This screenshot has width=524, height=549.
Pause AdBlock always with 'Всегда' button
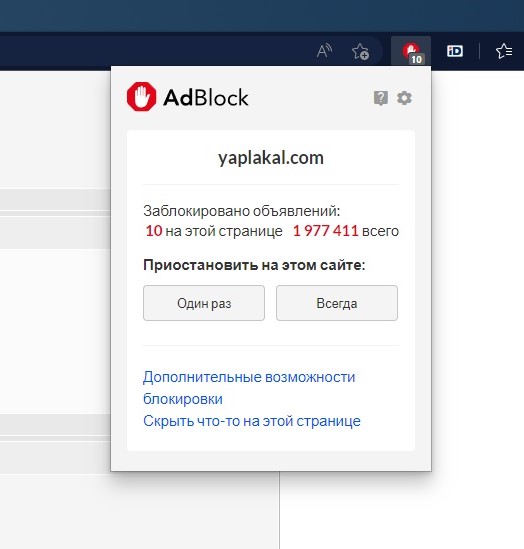tap(337, 303)
